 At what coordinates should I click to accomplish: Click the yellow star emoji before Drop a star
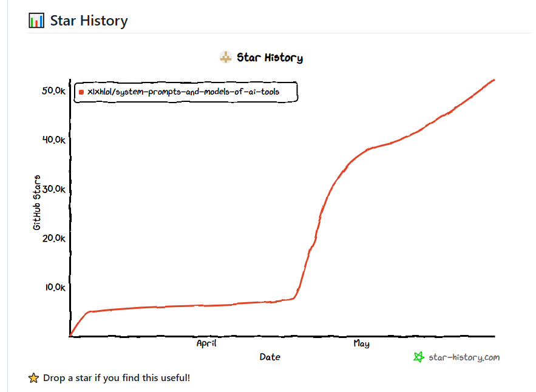[x=34, y=378]
